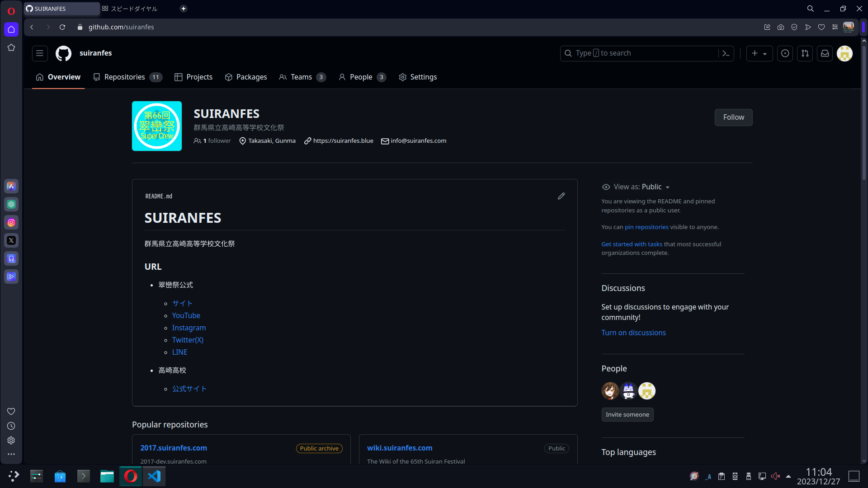The image size is (868, 488).
Task: Click the user profile avatar icon
Action: (845, 54)
